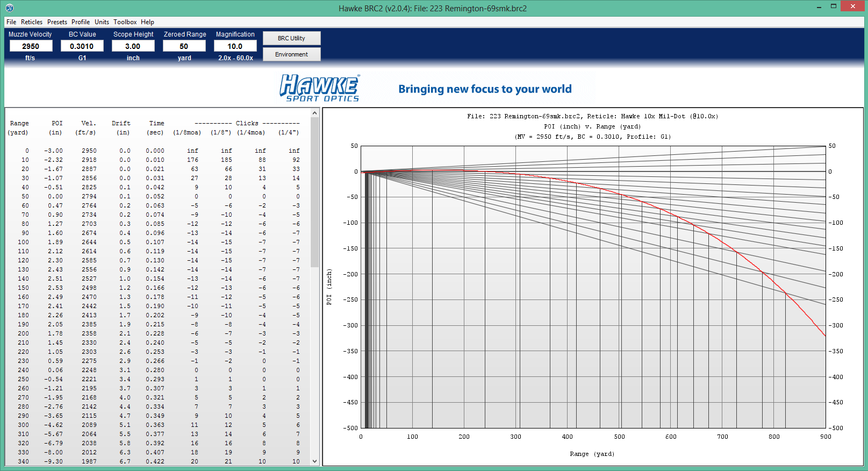Click POI value '-3.00' in row 0
The height and width of the screenshot is (471, 868).
point(53,151)
